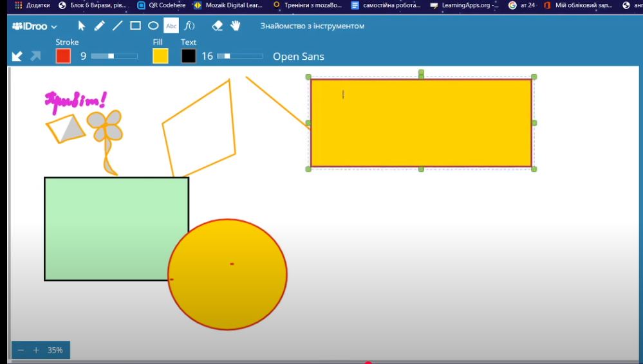643x364 pixels.
Task: Click the text size slider
Action: 239,56
